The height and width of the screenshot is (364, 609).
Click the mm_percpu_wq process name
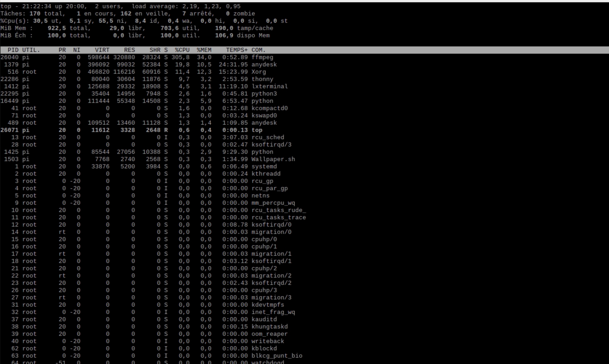pos(273,203)
